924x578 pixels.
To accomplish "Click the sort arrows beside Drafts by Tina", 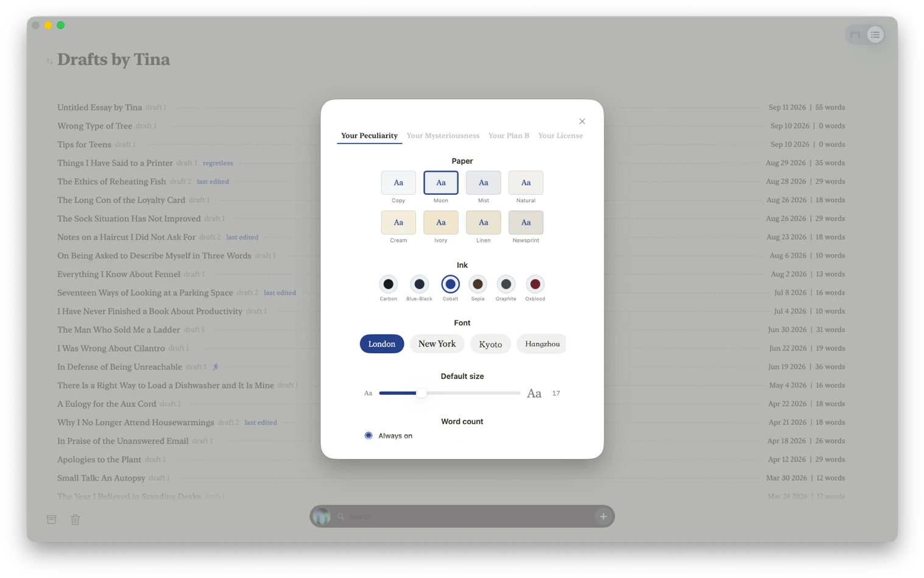I will [x=49, y=61].
